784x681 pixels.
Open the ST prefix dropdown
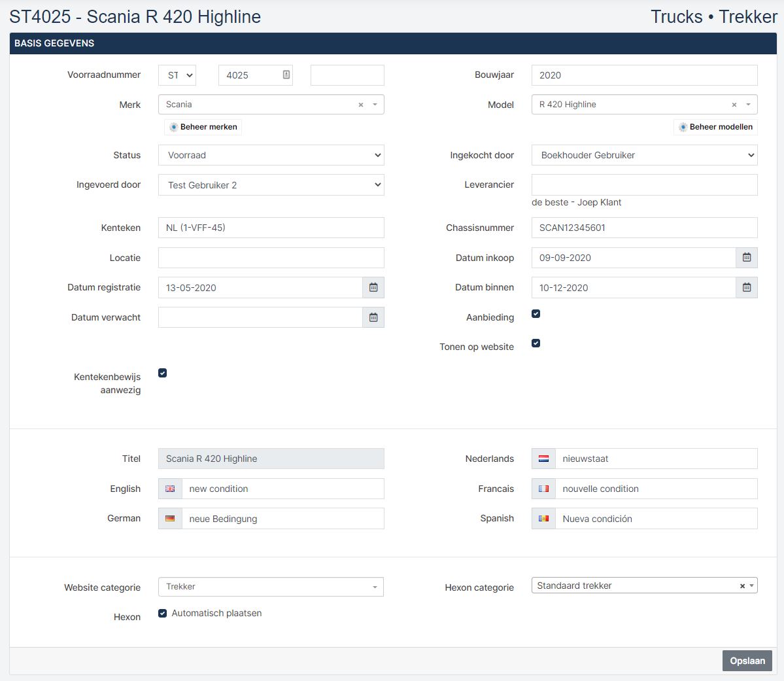pyautogui.click(x=177, y=75)
